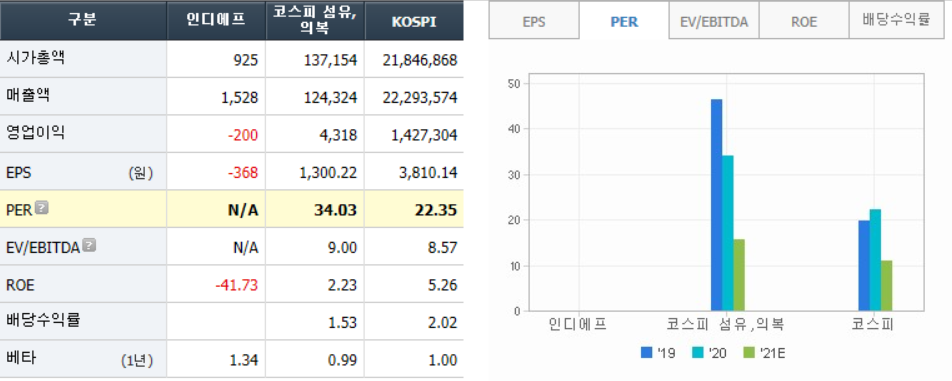Click the beta value 1.00
The width and height of the screenshot is (952, 381).
pyautogui.click(x=444, y=360)
